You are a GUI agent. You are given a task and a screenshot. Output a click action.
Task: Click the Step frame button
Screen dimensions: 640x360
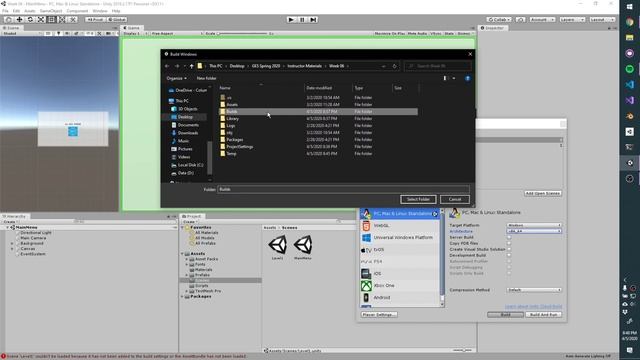313,20
